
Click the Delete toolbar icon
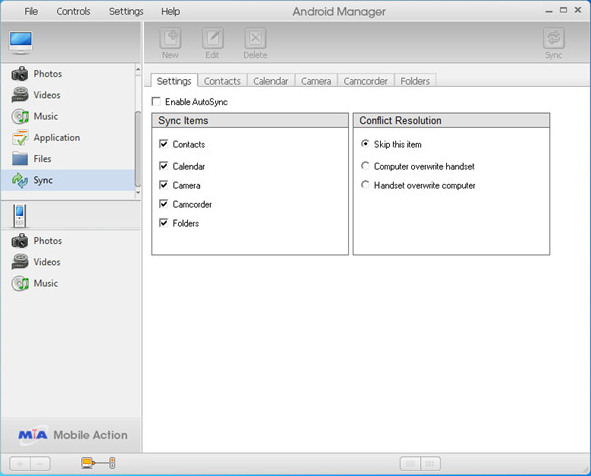[255, 38]
